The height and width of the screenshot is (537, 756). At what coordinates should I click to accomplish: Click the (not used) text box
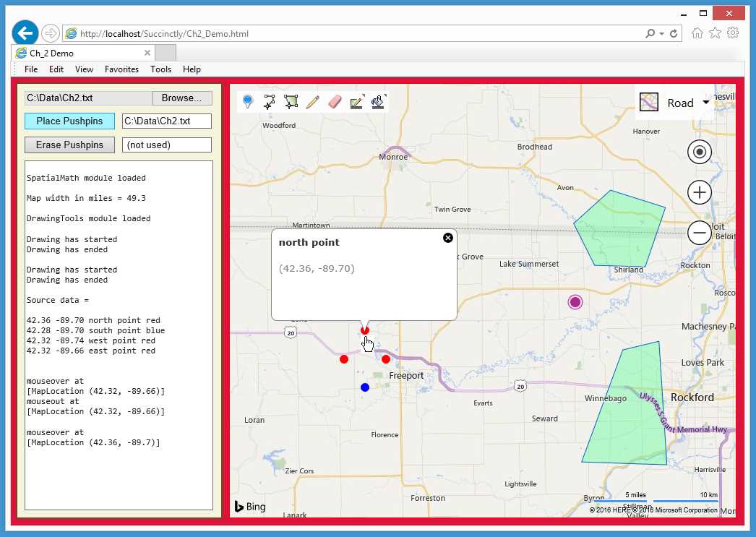coord(167,145)
